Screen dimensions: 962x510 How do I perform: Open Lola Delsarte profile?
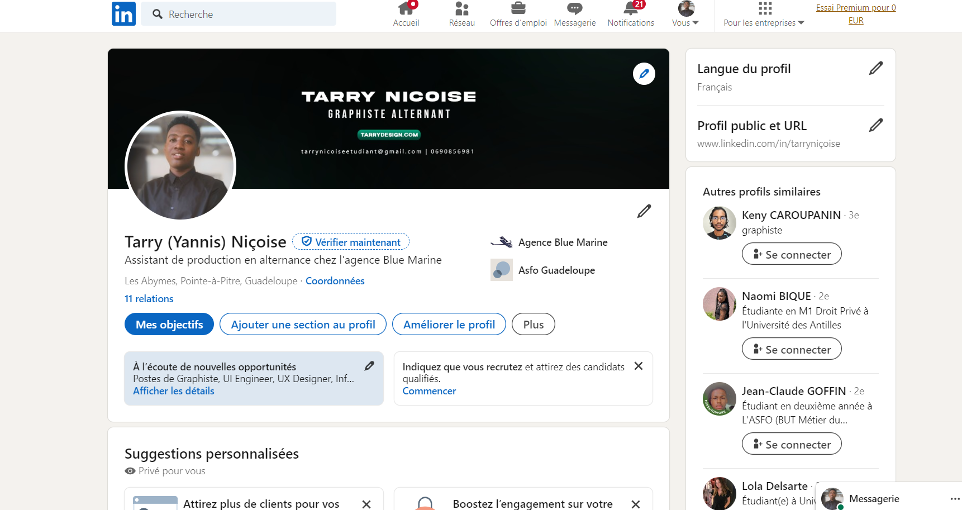(774, 486)
